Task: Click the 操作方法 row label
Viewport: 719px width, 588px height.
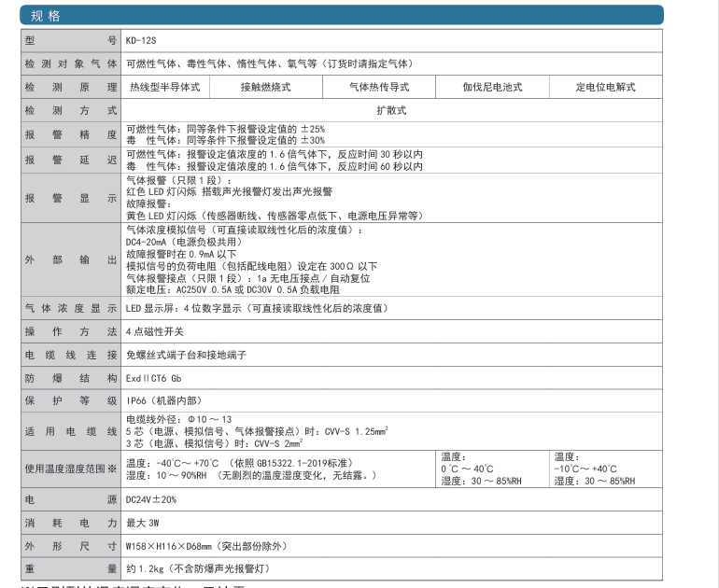Action: coord(71,331)
